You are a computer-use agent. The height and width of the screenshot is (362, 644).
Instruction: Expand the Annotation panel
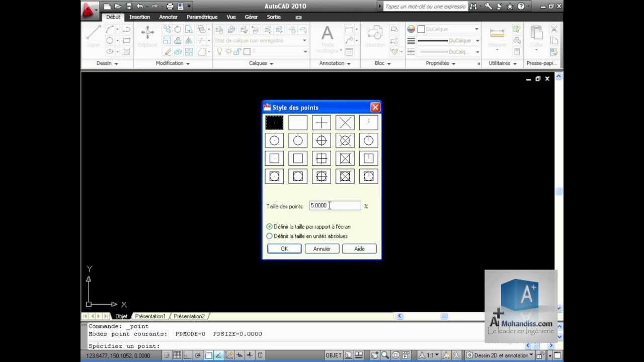tap(335, 63)
